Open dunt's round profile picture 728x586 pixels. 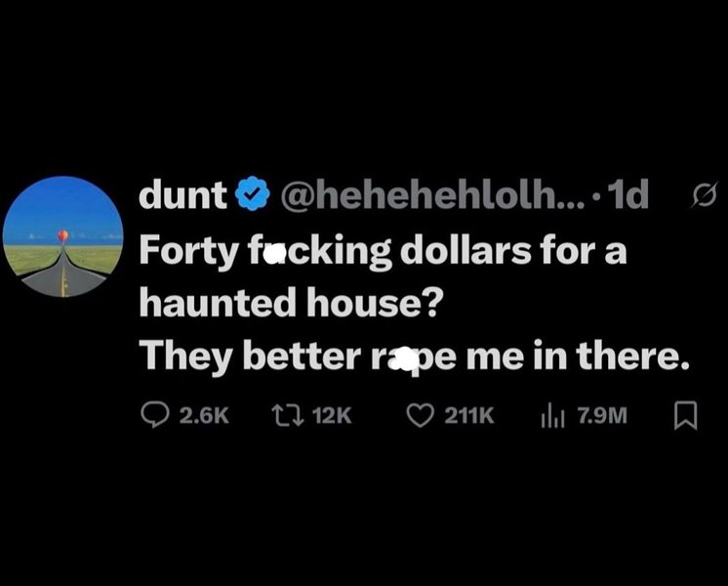[x=63, y=236]
